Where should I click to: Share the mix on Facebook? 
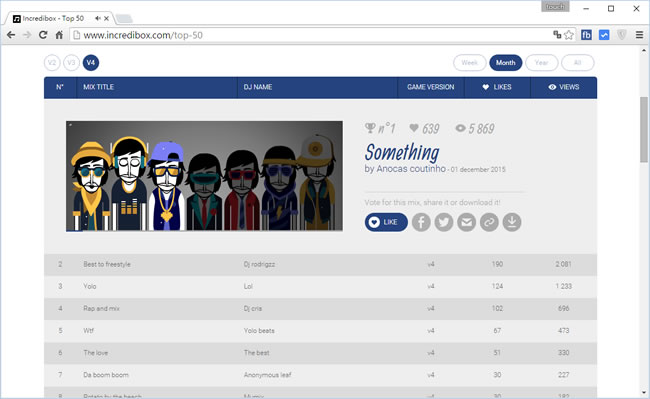pos(421,222)
